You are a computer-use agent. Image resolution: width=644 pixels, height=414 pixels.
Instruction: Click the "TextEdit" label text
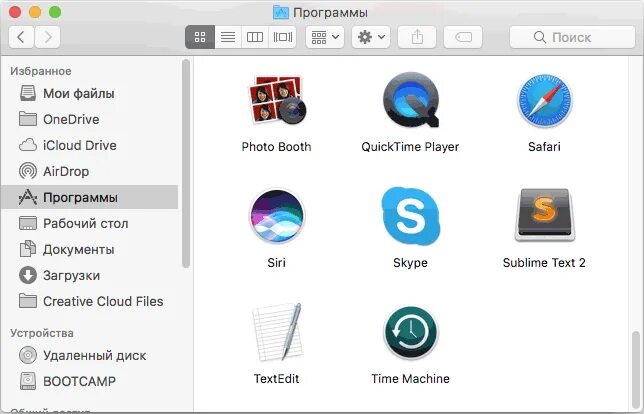(x=276, y=378)
